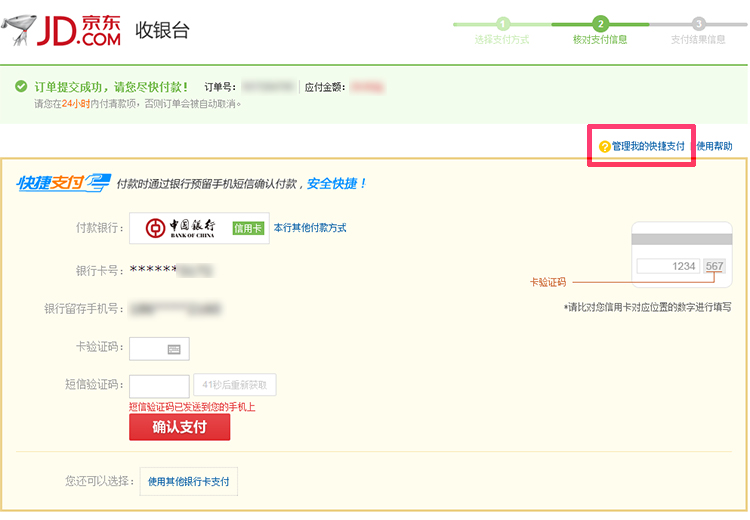750x520 pixels.
Task: Click the 24小时 orange text
Action: coord(76,104)
